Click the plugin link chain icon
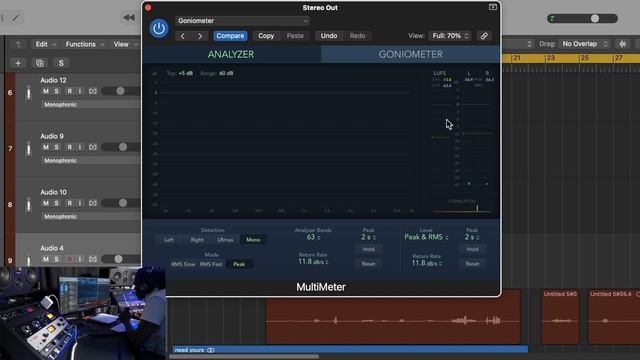The image size is (640, 360). point(484,36)
